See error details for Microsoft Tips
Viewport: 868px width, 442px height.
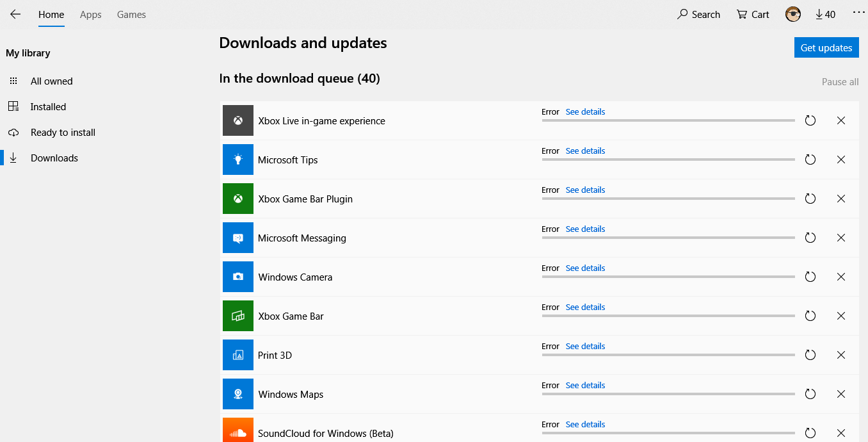tap(585, 151)
